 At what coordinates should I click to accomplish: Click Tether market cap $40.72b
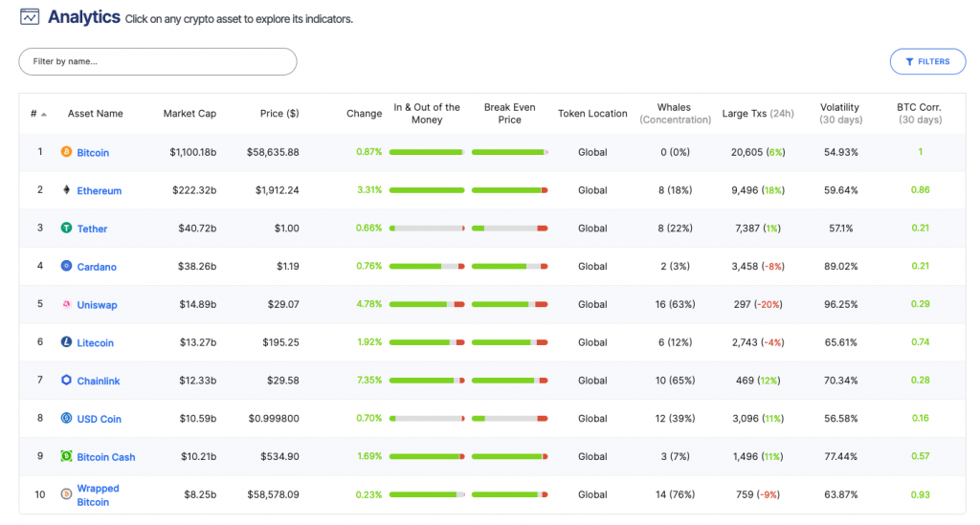197,229
